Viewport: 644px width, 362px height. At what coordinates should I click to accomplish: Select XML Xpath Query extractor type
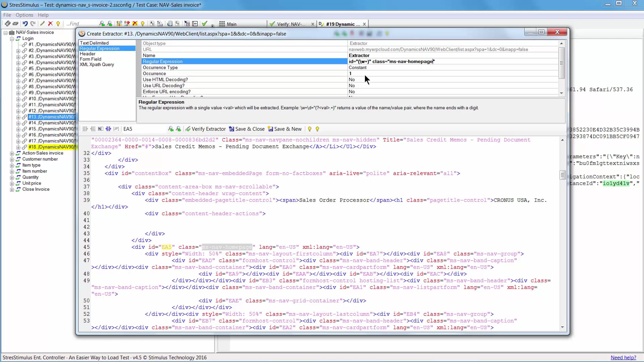[97, 65]
